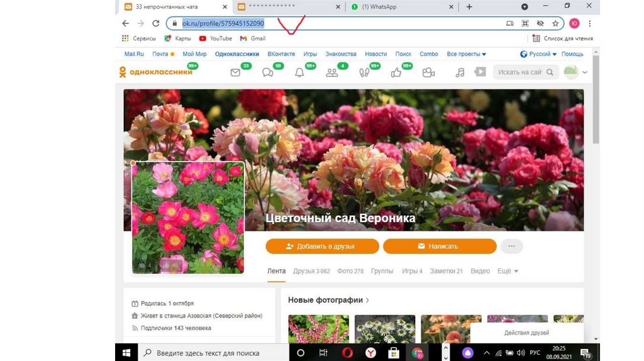The width and height of the screenshot is (644, 361).
Task: Open Microsoft Store from the taskbar
Action: [394, 353]
